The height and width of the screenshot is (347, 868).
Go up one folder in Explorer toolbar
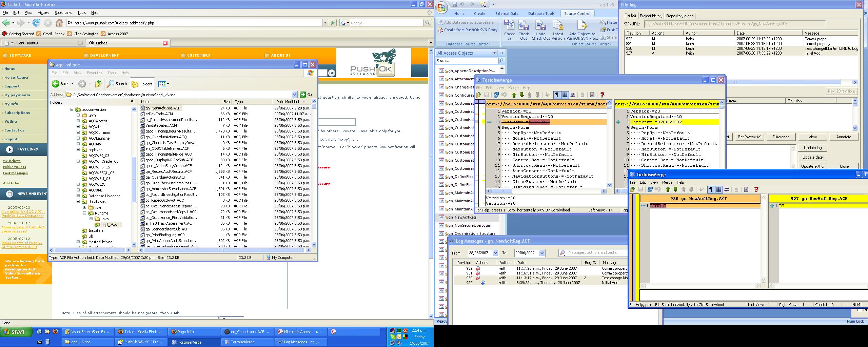(98, 84)
